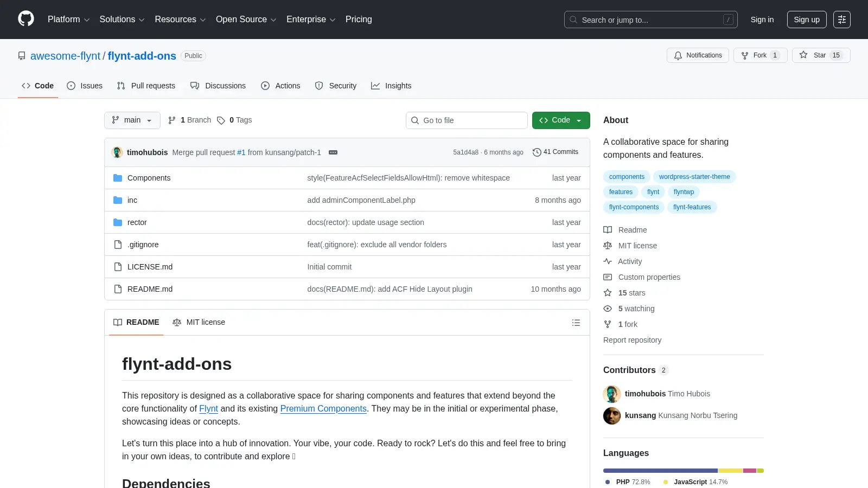Switch to the Pull requests tab
Viewport: 868px width, 488px height.
tap(146, 86)
